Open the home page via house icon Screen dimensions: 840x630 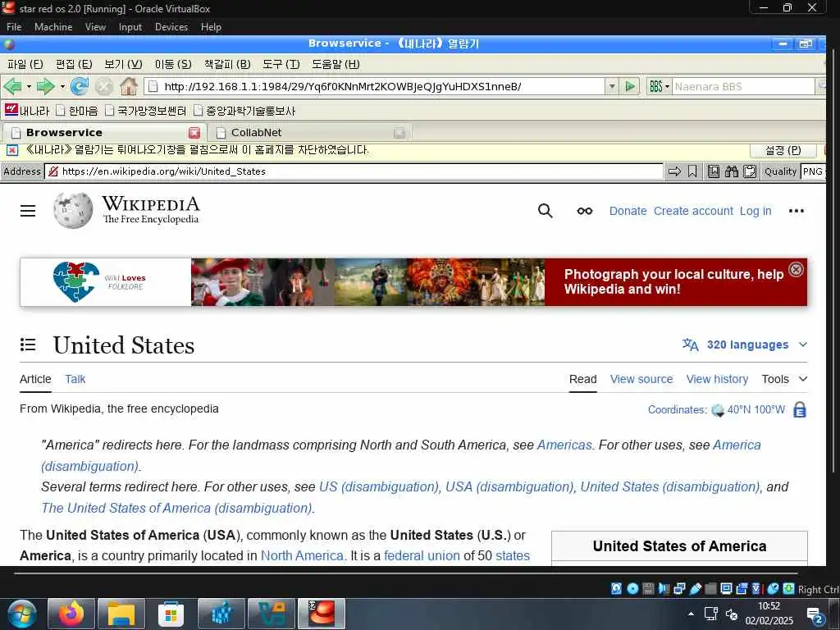point(129,86)
